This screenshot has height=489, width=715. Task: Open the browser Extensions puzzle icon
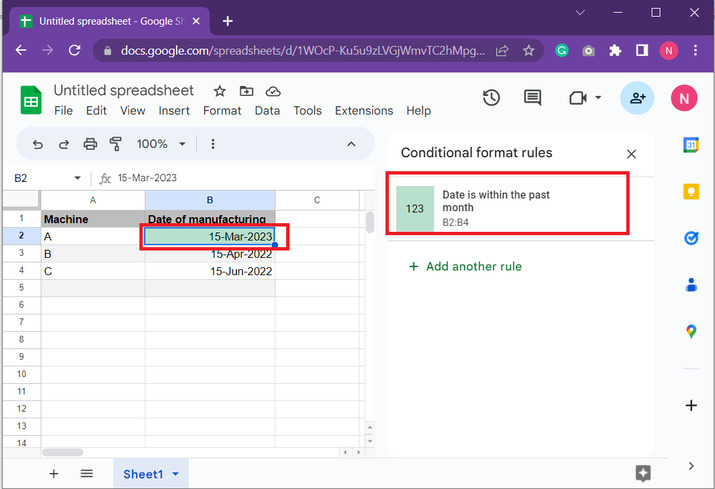(615, 50)
